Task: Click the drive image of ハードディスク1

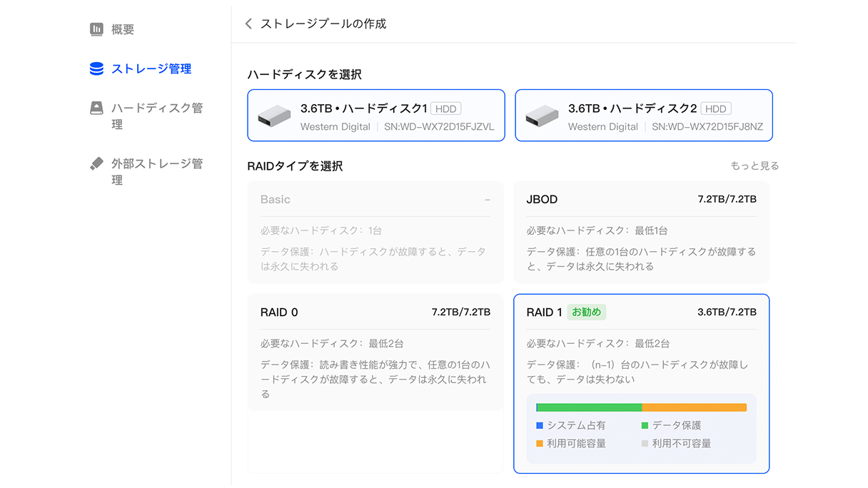Action: [274, 116]
